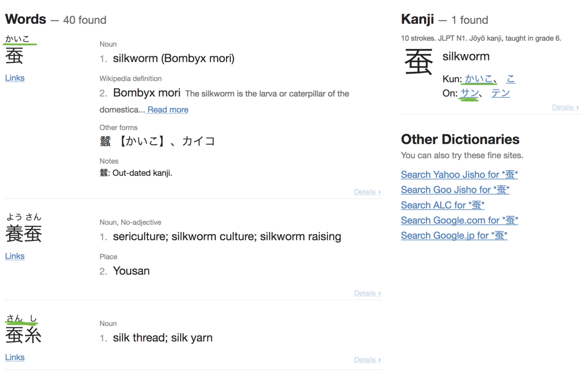Click the こ Kun reading link
The height and width of the screenshot is (375, 588).
(x=511, y=78)
